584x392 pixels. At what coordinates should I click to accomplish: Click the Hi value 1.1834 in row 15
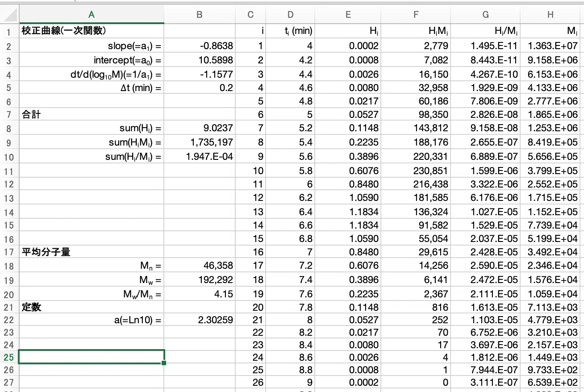(348, 225)
